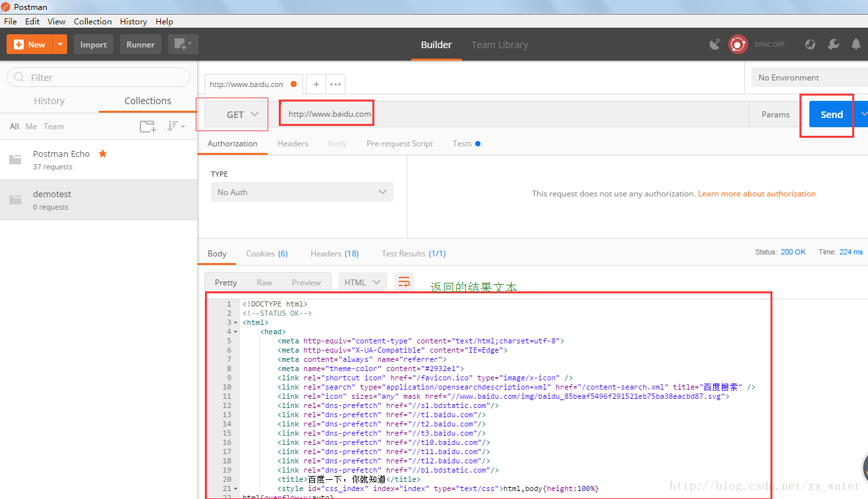The image size is (868, 499).
Task: Open the Send button dropdown arrow
Action: point(863,114)
